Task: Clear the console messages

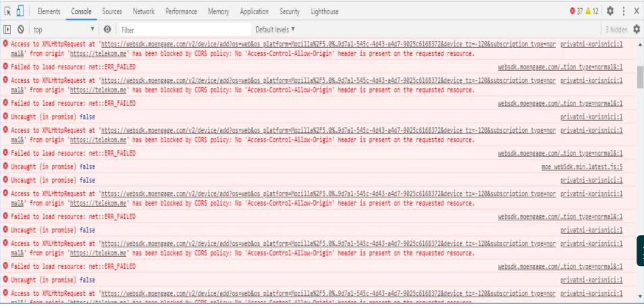Action: click(21, 30)
